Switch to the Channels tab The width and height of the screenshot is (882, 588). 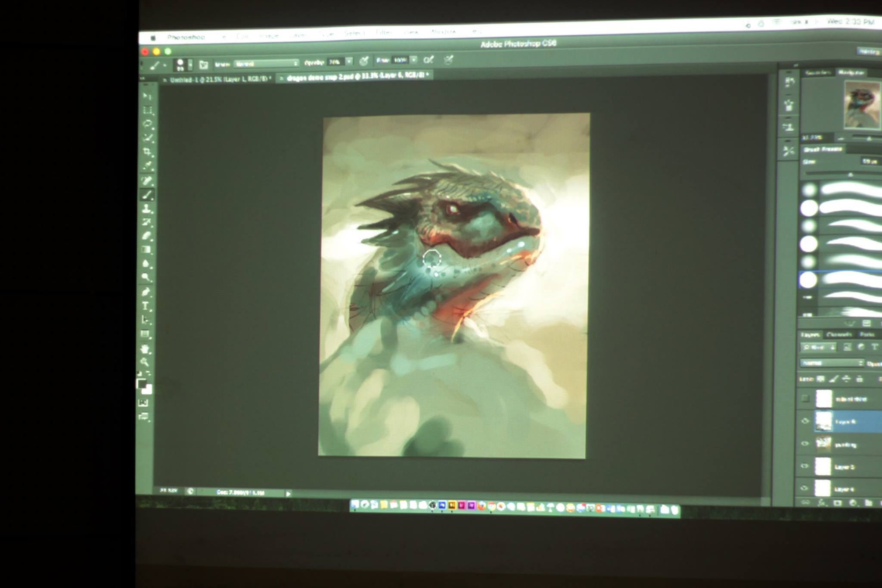[839, 334]
